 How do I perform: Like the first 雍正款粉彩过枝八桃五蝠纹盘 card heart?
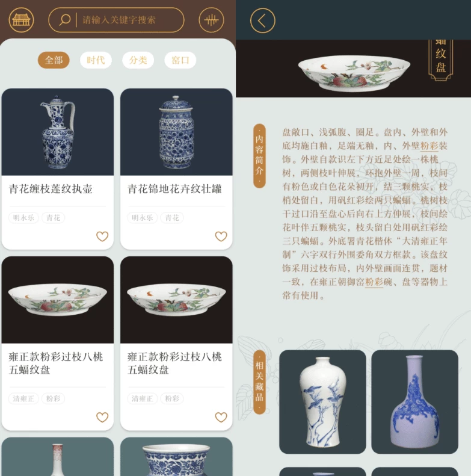coord(102,417)
